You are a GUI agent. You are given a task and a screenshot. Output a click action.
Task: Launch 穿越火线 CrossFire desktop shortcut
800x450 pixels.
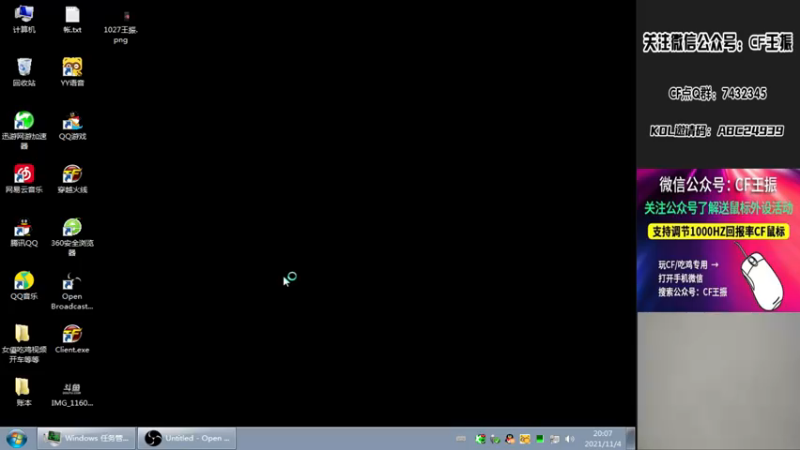coord(72,179)
